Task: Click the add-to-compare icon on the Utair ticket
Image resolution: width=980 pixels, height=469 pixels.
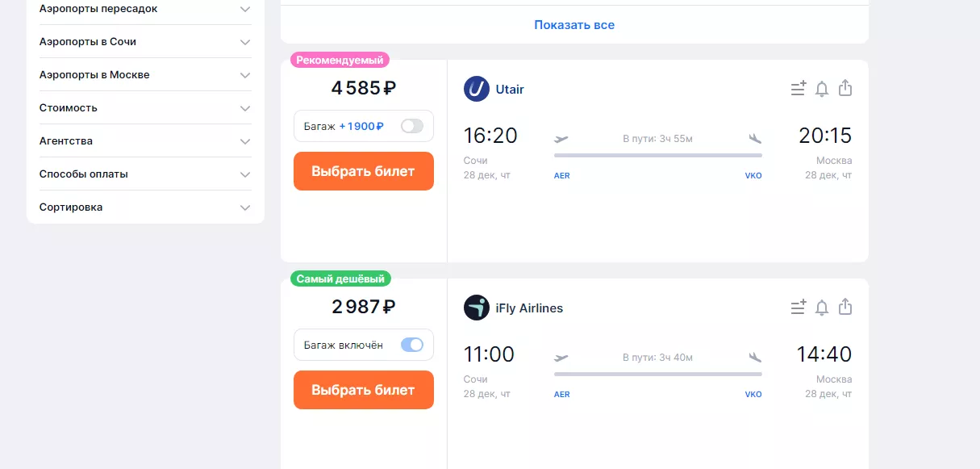Action: point(798,89)
